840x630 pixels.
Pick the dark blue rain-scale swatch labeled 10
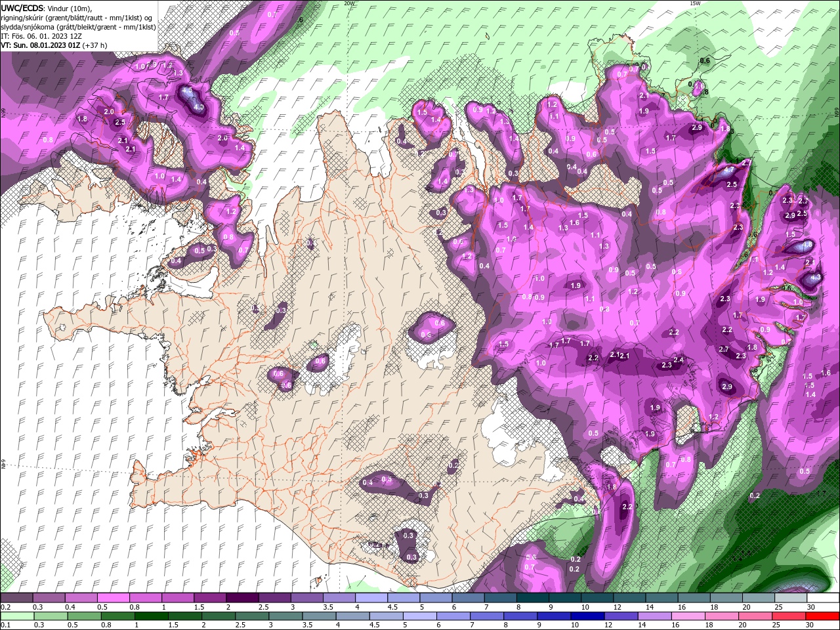(x=586, y=616)
